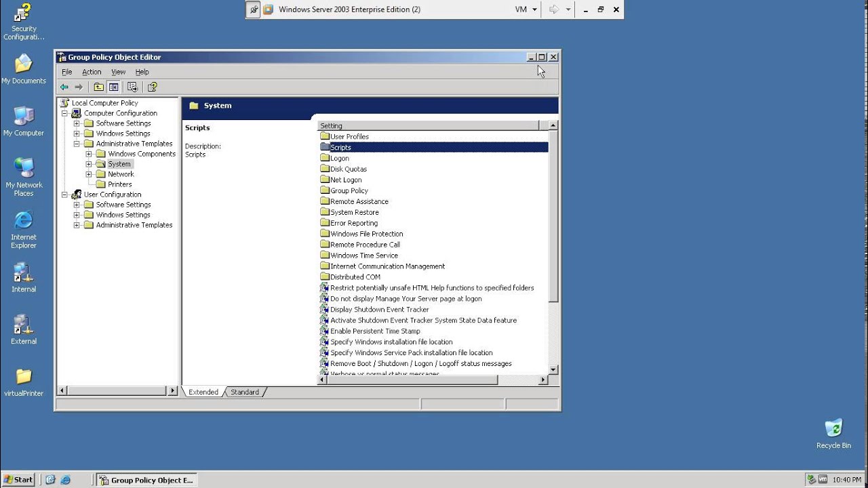This screenshot has width=868, height=488.
Task: Select the Enable Persistent Time Stamp policy
Action: [375, 331]
